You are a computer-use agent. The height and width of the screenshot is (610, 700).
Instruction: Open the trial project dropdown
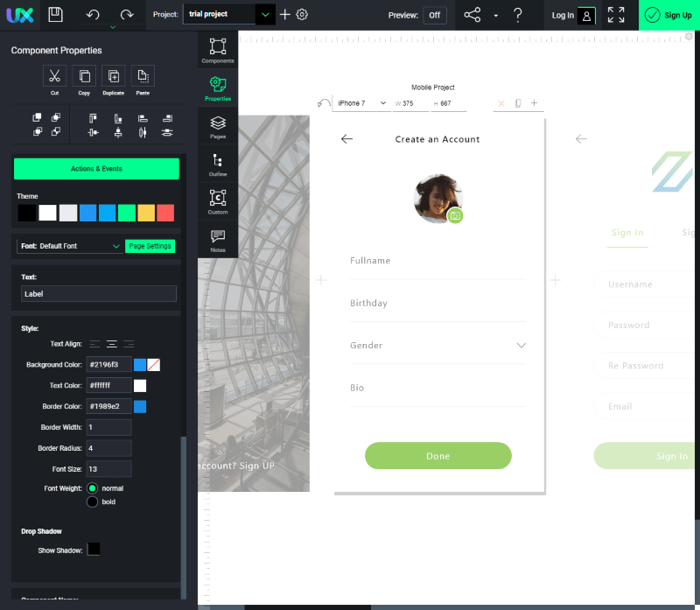coord(265,15)
